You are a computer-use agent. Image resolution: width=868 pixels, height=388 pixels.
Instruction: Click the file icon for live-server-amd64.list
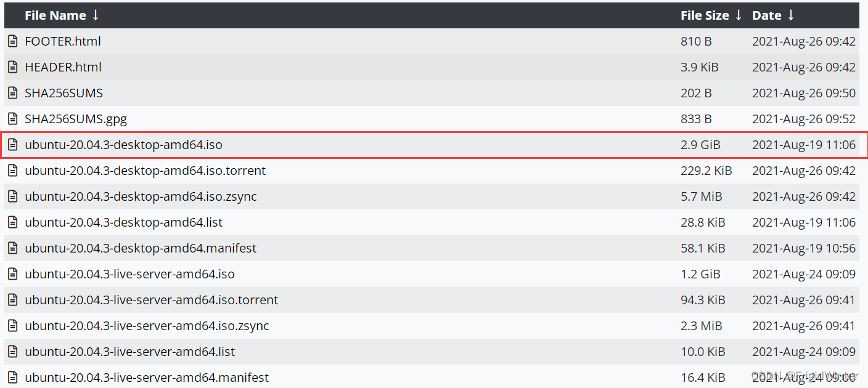12,352
